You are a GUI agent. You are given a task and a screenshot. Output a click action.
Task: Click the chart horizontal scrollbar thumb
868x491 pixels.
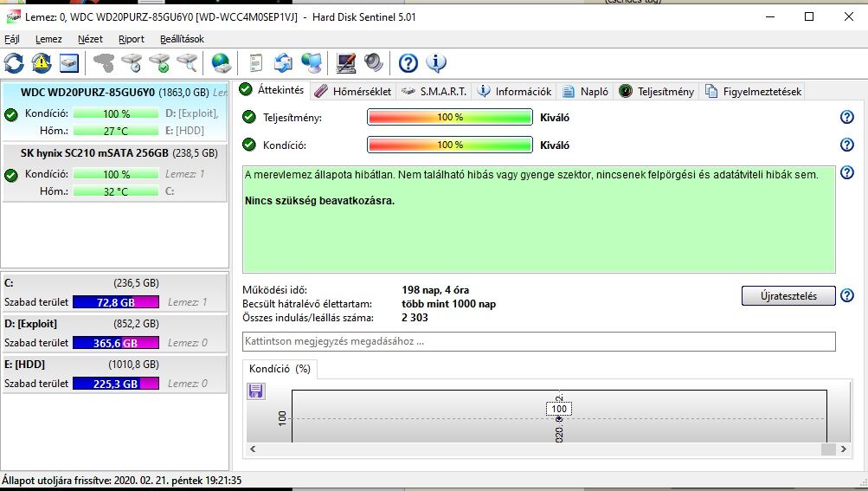pyautogui.click(x=828, y=449)
